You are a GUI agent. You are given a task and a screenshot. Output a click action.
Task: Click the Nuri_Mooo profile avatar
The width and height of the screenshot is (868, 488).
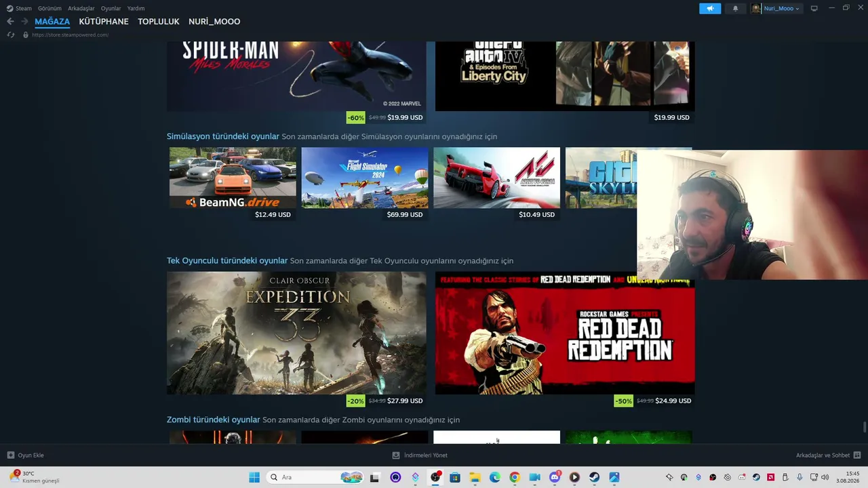[x=756, y=8]
